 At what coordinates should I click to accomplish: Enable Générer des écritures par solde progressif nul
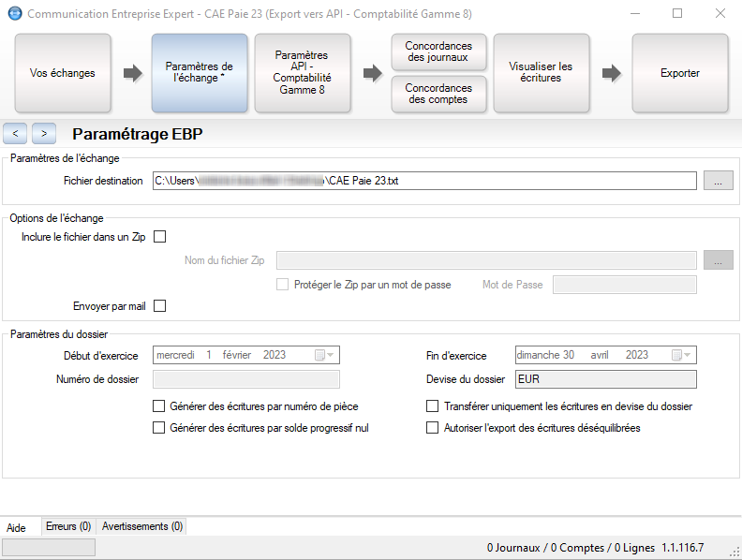(158, 428)
